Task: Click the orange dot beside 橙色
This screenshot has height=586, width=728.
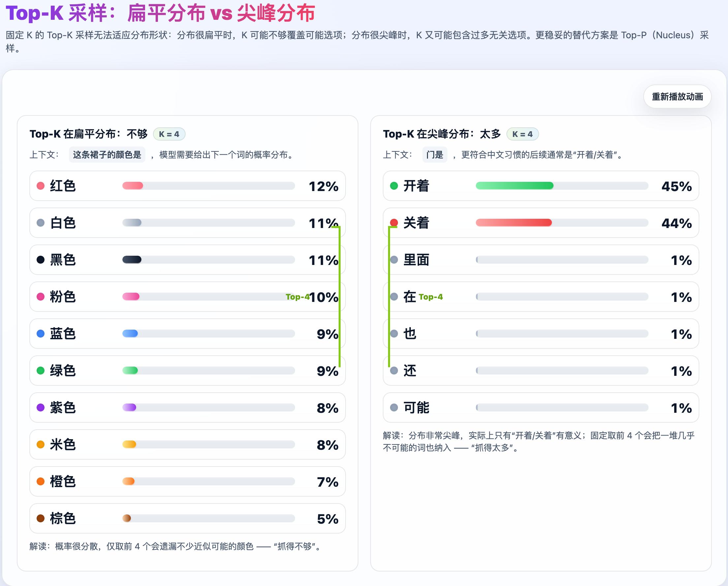Action: [40, 482]
